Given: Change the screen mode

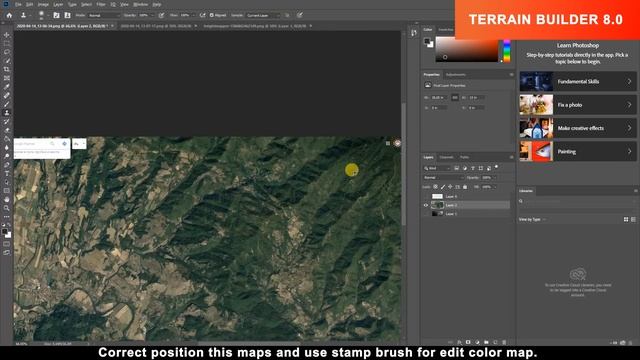Looking at the screenshot, I should point(7,253).
